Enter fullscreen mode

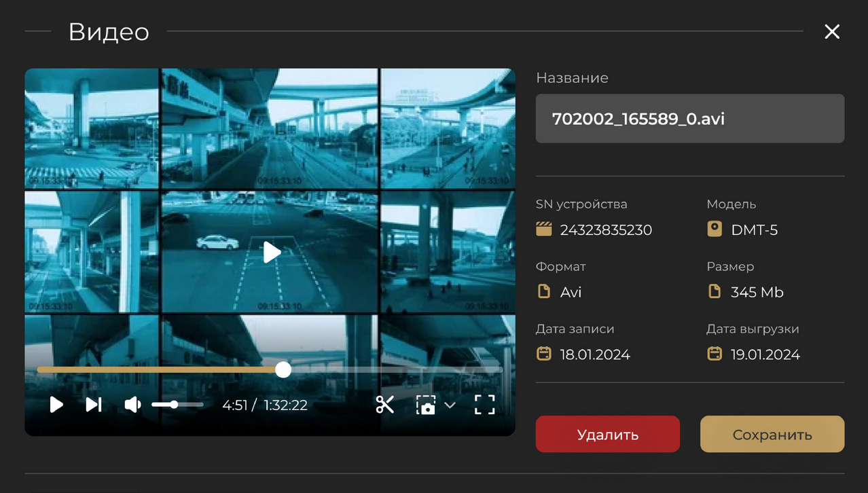pos(484,405)
